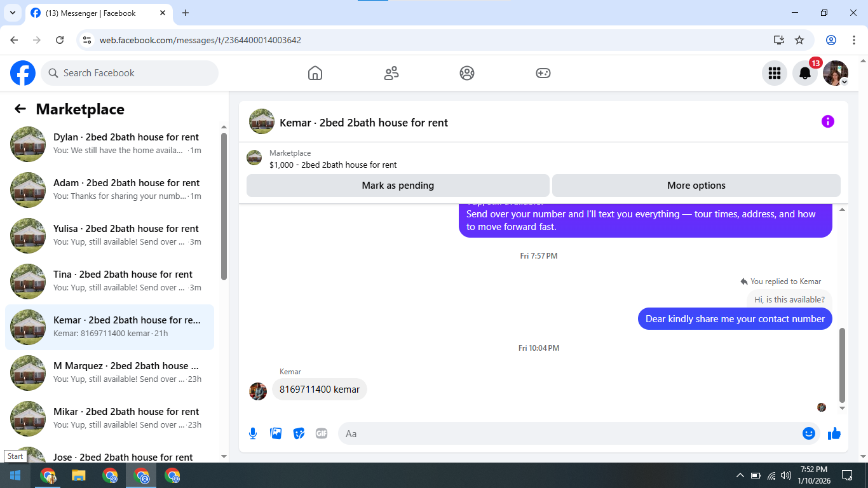Screen dimensions: 868x488
Task: Choose a sticker icon in composer
Action: [299, 433]
